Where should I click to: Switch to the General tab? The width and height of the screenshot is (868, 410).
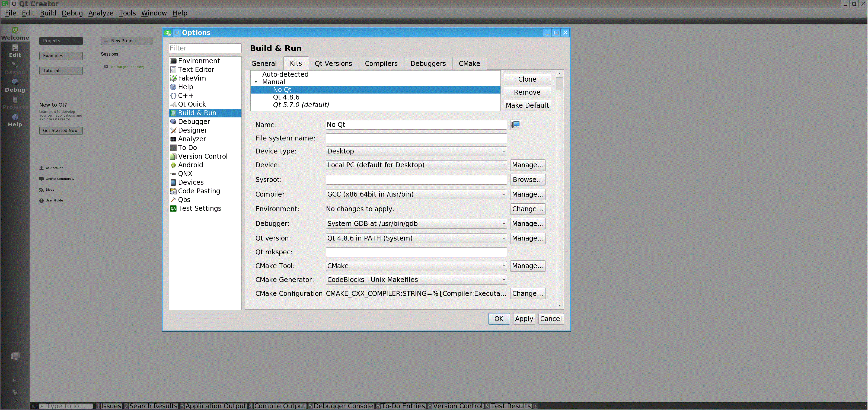pyautogui.click(x=264, y=64)
